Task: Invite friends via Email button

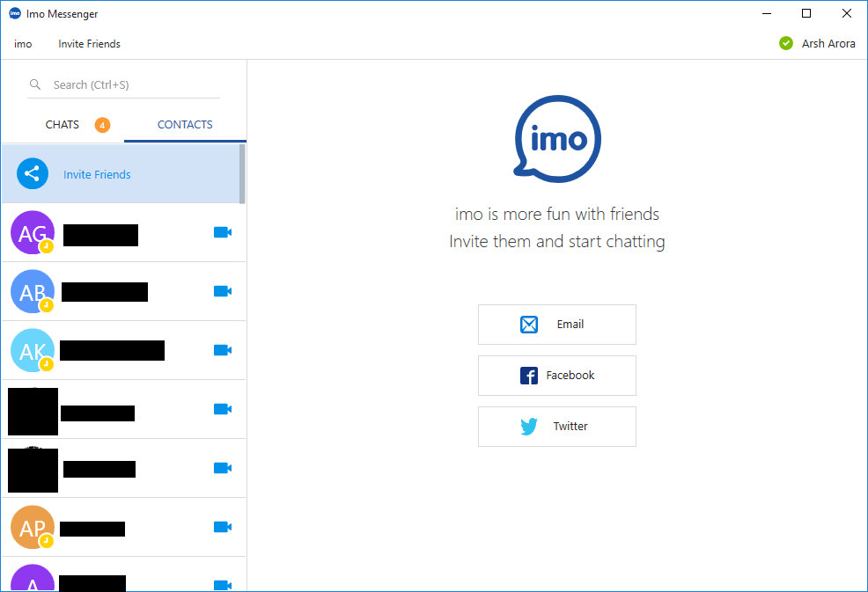Action: [x=557, y=325]
